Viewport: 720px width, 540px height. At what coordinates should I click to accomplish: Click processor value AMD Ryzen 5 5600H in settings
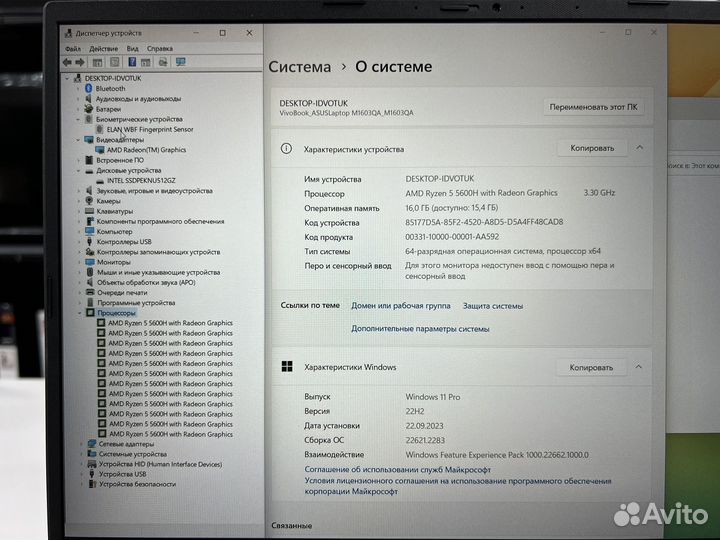pyautogui.click(x=481, y=193)
